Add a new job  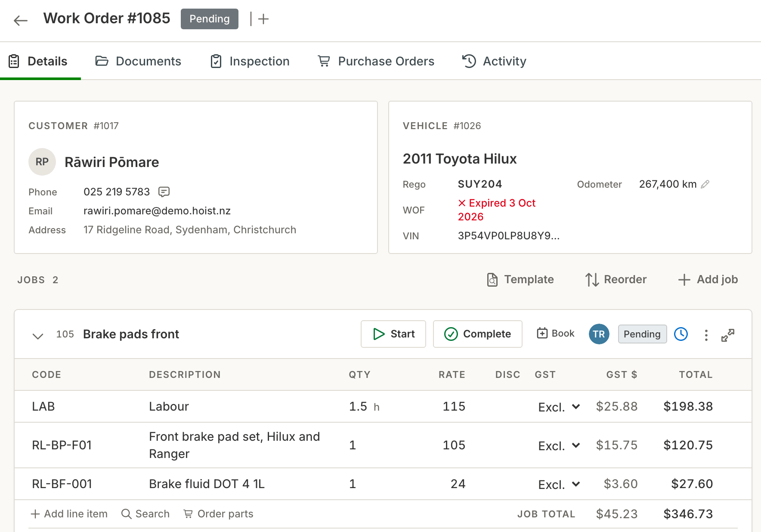pyautogui.click(x=708, y=279)
